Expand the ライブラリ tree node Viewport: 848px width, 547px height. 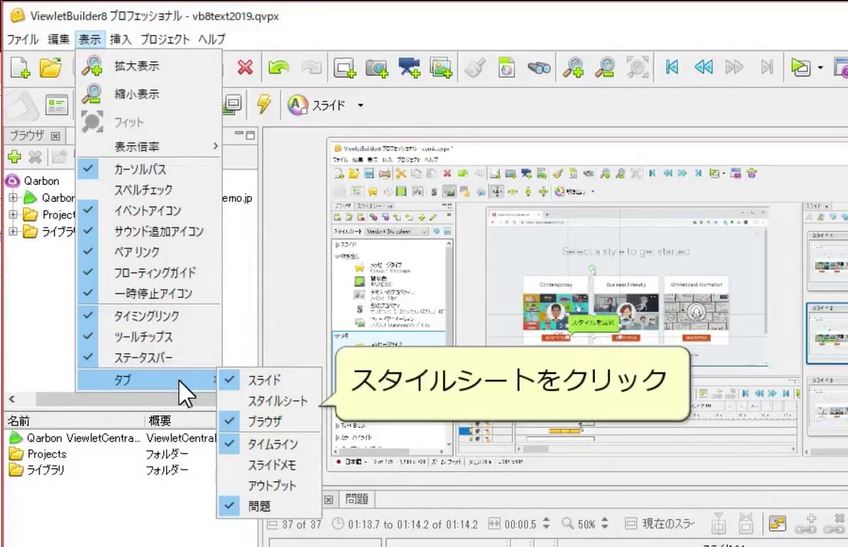pos(14,232)
